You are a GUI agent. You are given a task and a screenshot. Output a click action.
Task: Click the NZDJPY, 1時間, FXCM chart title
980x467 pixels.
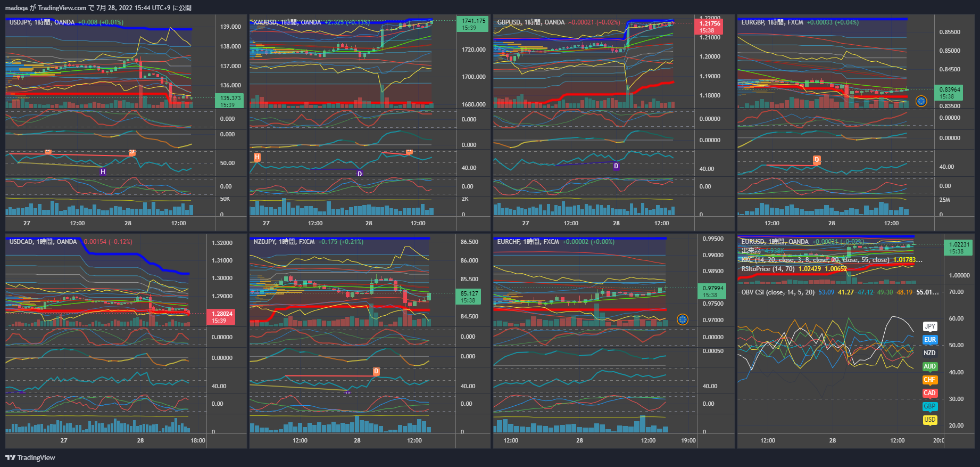[284, 242]
